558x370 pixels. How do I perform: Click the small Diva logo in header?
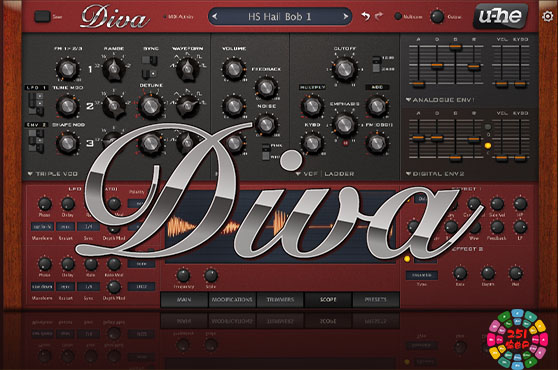tap(114, 17)
